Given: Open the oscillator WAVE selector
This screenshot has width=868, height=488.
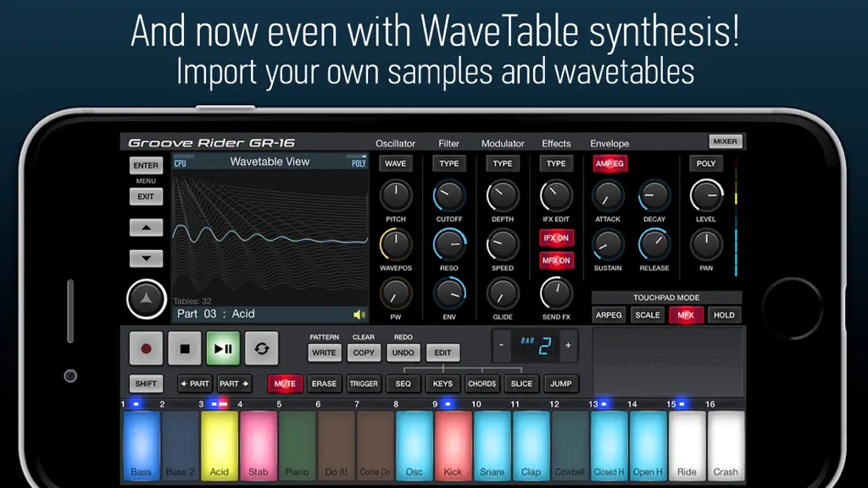Looking at the screenshot, I should point(396,164).
